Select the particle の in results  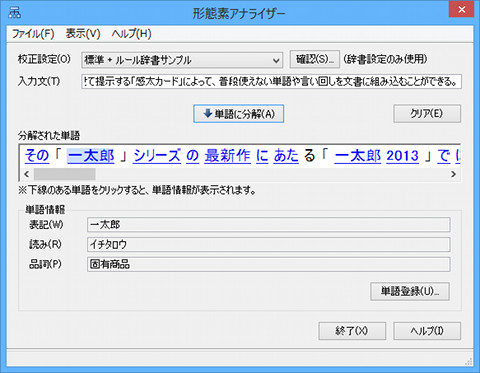192,156
